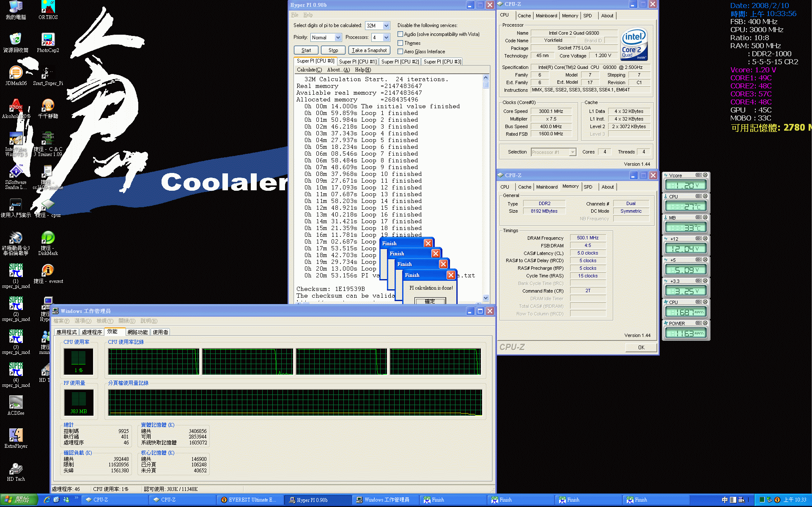
Task: Open the ACDSee desktop icon
Action: click(x=16, y=403)
